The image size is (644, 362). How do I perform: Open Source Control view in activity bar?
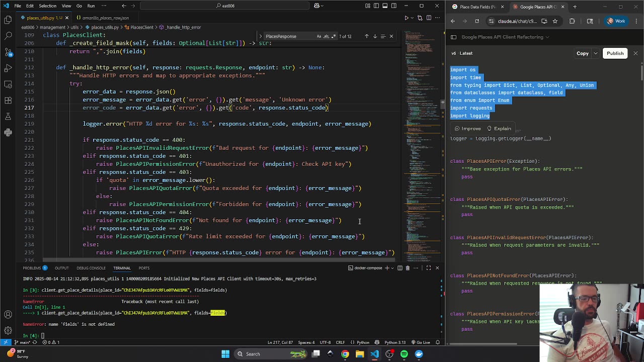tap(8, 52)
